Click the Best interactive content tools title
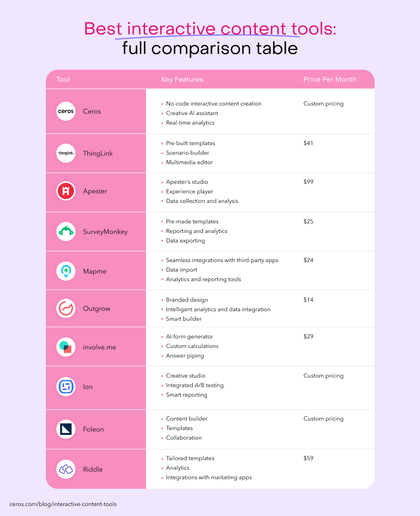 click(x=210, y=29)
